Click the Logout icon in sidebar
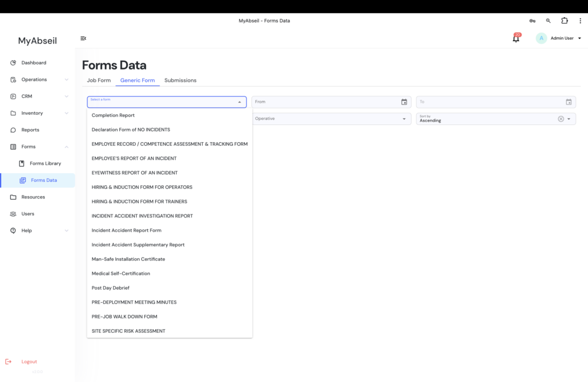588x382 pixels. pyautogui.click(x=8, y=361)
